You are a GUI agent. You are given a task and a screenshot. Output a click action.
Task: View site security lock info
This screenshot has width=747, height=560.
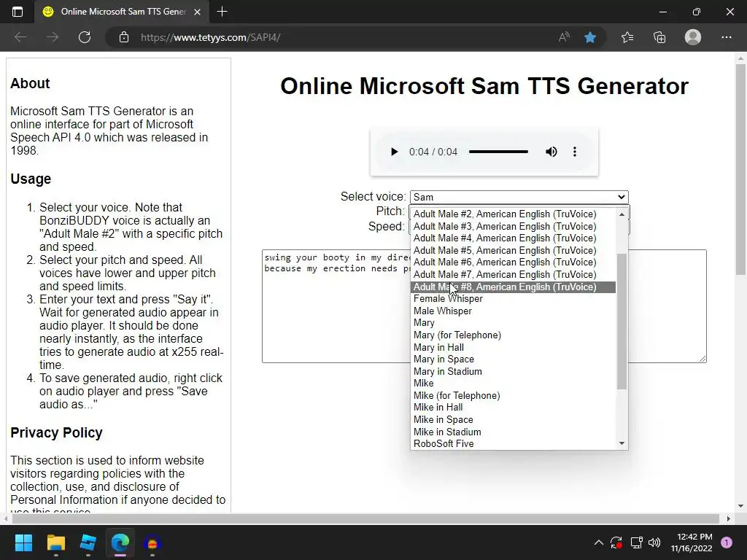pyautogui.click(x=124, y=37)
